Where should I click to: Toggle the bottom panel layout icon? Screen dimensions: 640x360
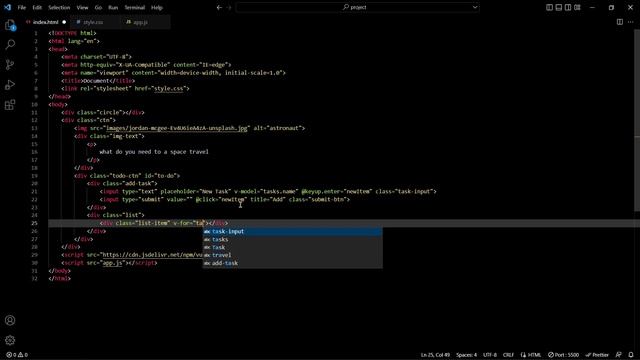(559, 7)
